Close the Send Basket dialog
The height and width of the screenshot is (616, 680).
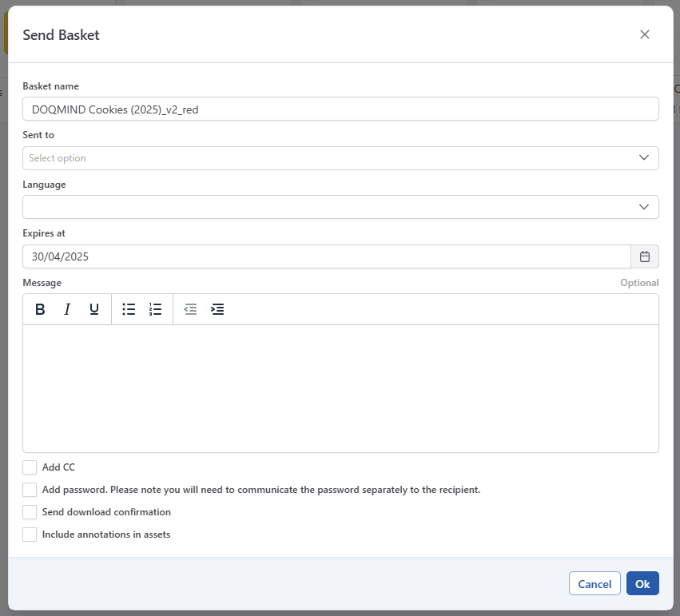644,34
